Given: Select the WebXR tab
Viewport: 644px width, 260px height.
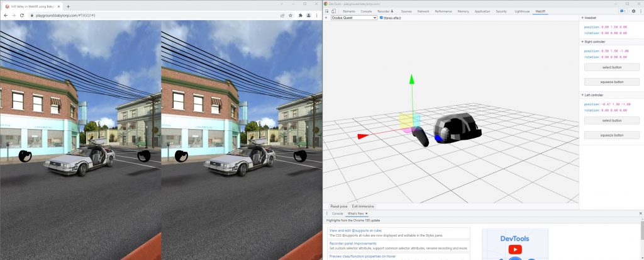Looking at the screenshot, I should (540, 11).
